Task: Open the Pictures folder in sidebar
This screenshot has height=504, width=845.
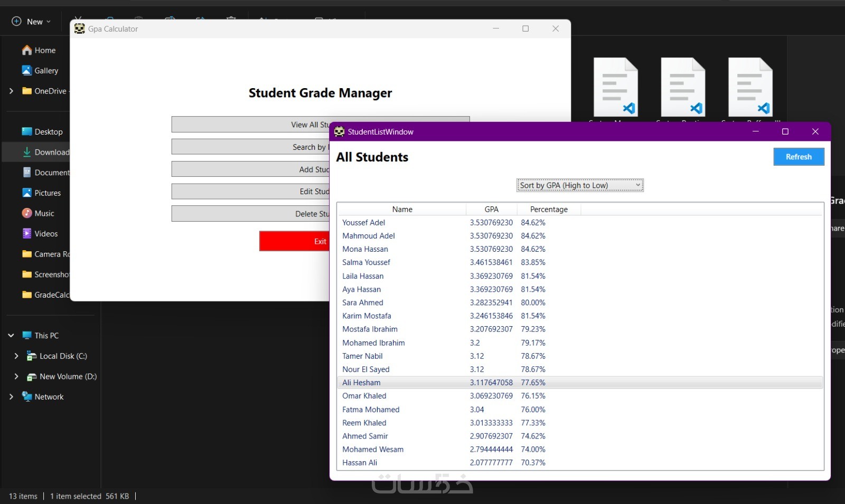Action: tap(42, 193)
